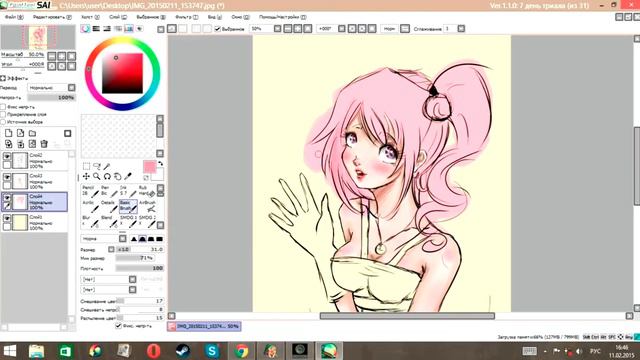Open the 'Фильтр' menu
Image resolution: width=640 pixels, height=360 pixels.
coord(187,17)
